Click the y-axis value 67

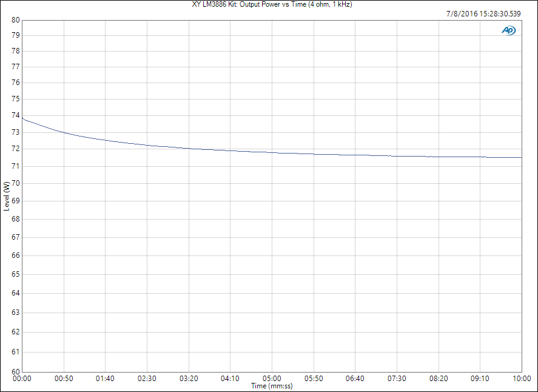[15, 237]
